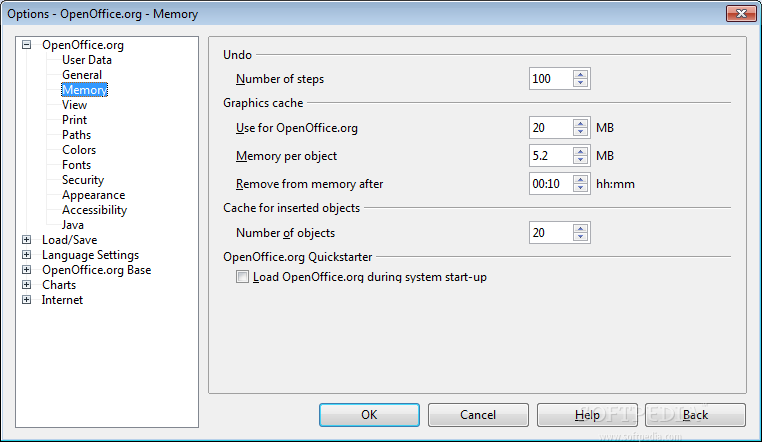762x442 pixels.
Task: Open the Fonts options page
Action: (x=76, y=165)
